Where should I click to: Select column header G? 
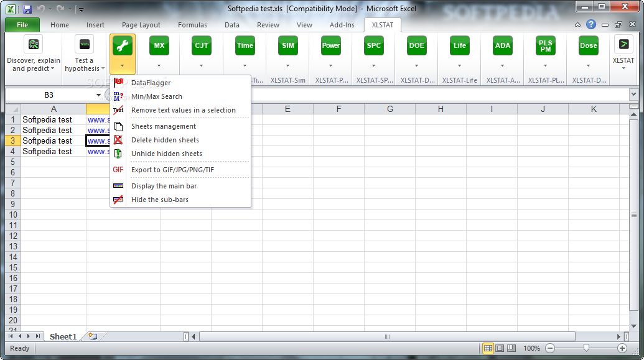390,109
